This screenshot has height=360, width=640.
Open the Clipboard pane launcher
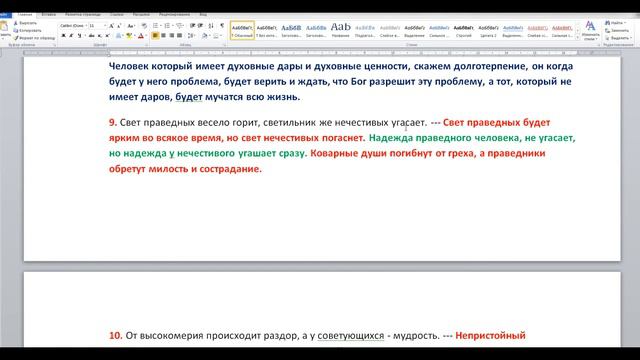[55, 45]
